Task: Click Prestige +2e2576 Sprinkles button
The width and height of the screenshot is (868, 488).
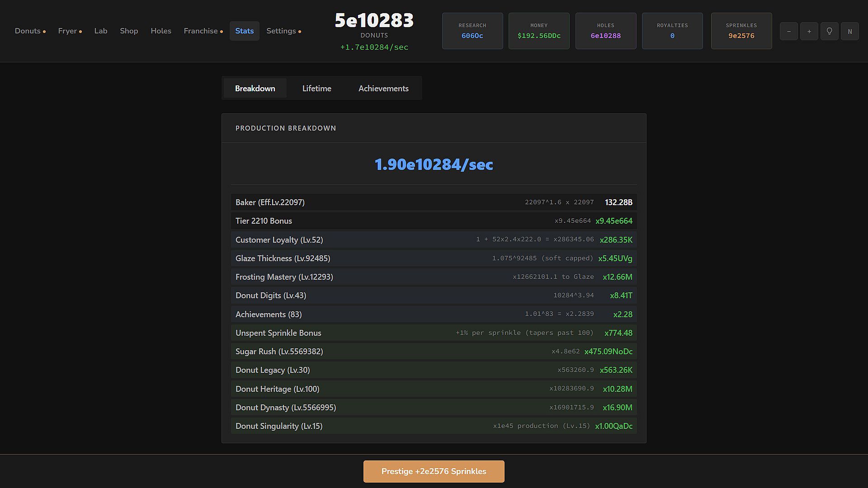Action: [434, 471]
